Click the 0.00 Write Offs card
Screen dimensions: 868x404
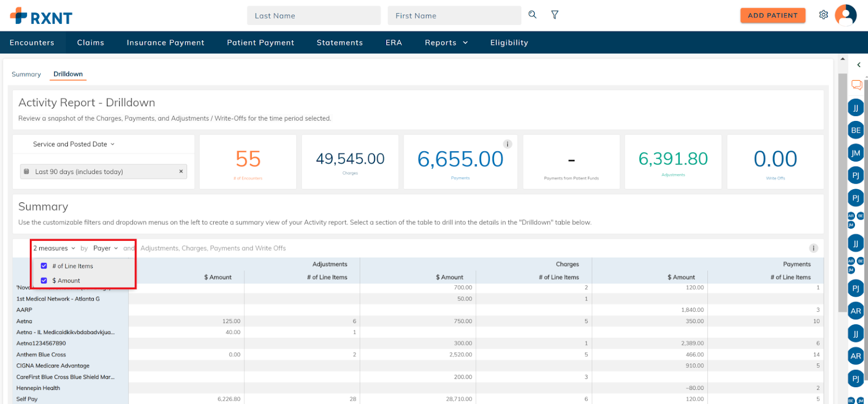775,162
